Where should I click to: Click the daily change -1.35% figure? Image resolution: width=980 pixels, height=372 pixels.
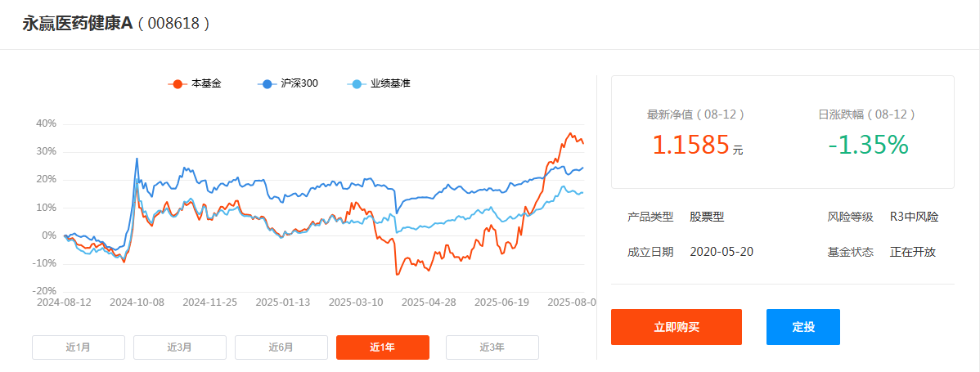coord(868,145)
